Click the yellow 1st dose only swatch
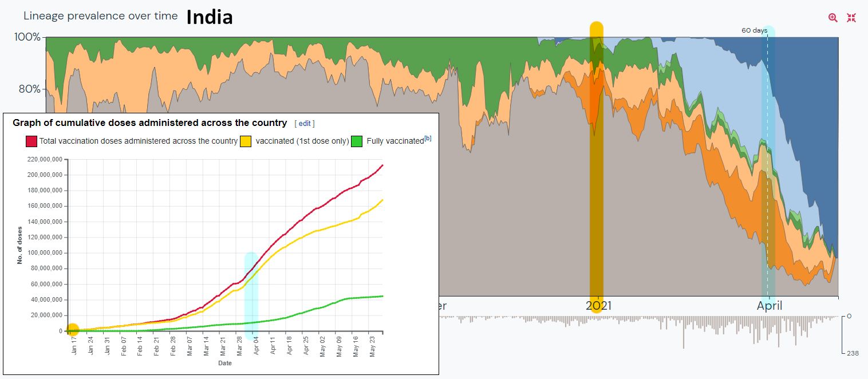868x379 pixels. tap(246, 141)
